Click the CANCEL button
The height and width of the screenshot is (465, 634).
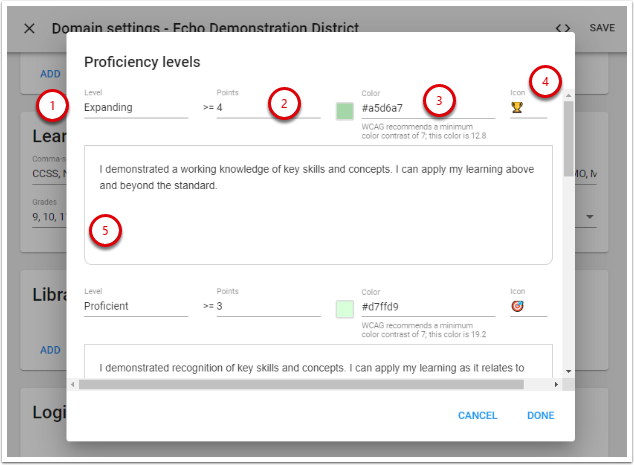click(477, 415)
